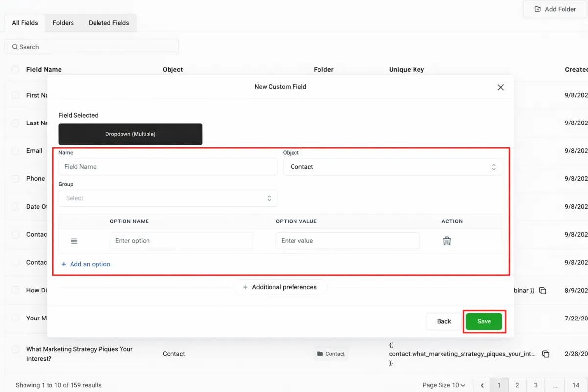Check the Date Of row checkbox
Screen dimensions: 588x392
[x=15, y=207]
